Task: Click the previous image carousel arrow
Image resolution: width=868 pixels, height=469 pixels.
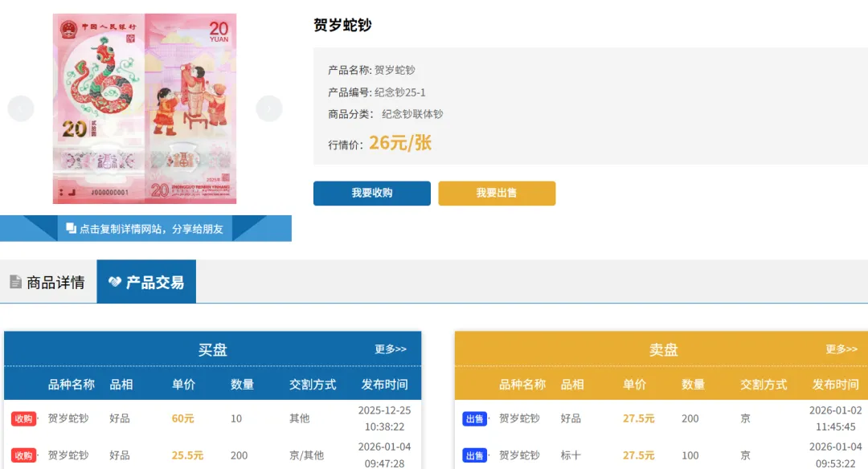Action: pos(21,108)
